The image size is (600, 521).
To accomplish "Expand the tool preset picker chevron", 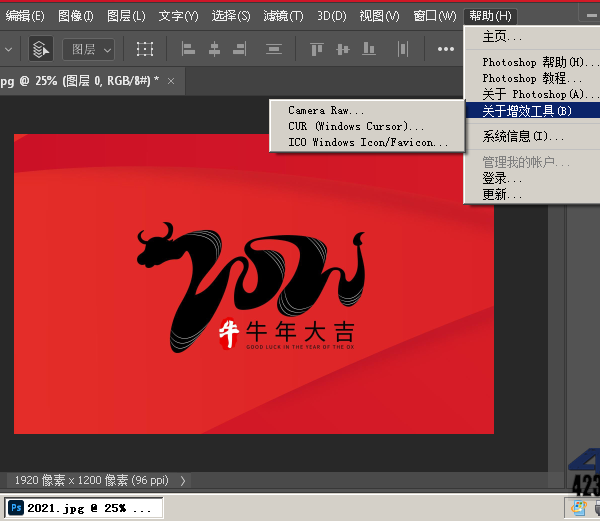I will click(8, 49).
